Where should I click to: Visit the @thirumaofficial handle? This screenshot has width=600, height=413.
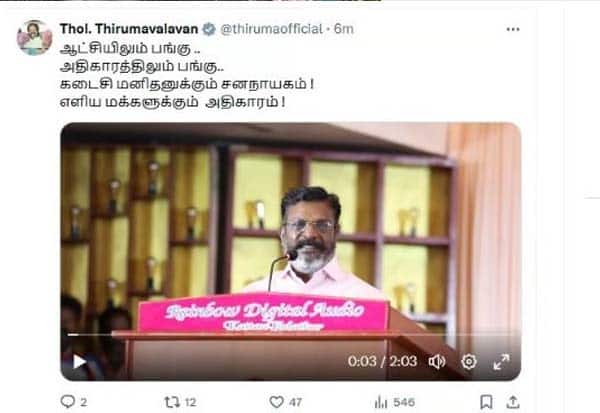pyautogui.click(x=271, y=29)
